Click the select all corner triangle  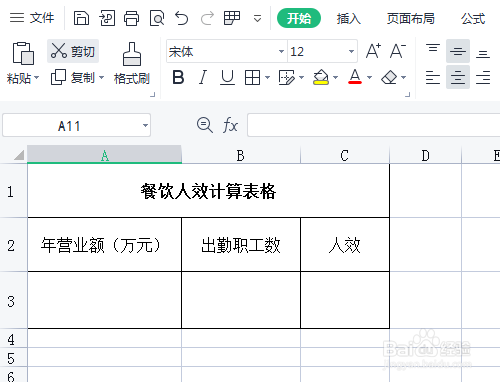[x=18, y=155]
